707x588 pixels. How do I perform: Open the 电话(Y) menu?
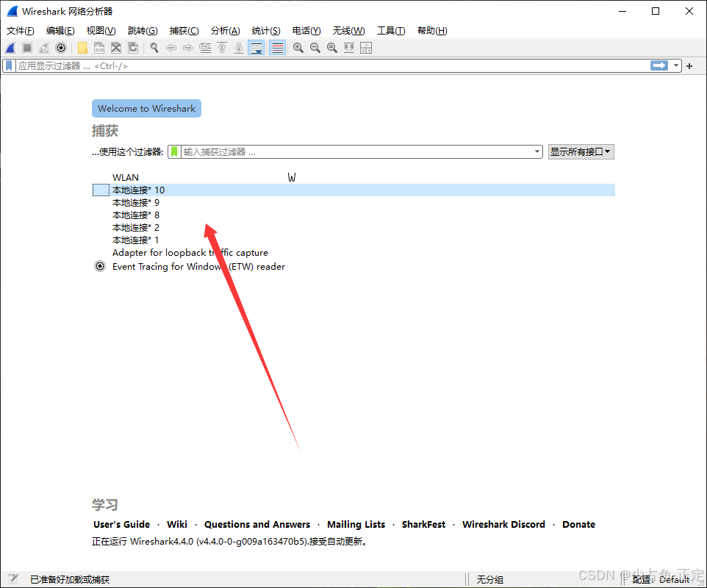[306, 31]
